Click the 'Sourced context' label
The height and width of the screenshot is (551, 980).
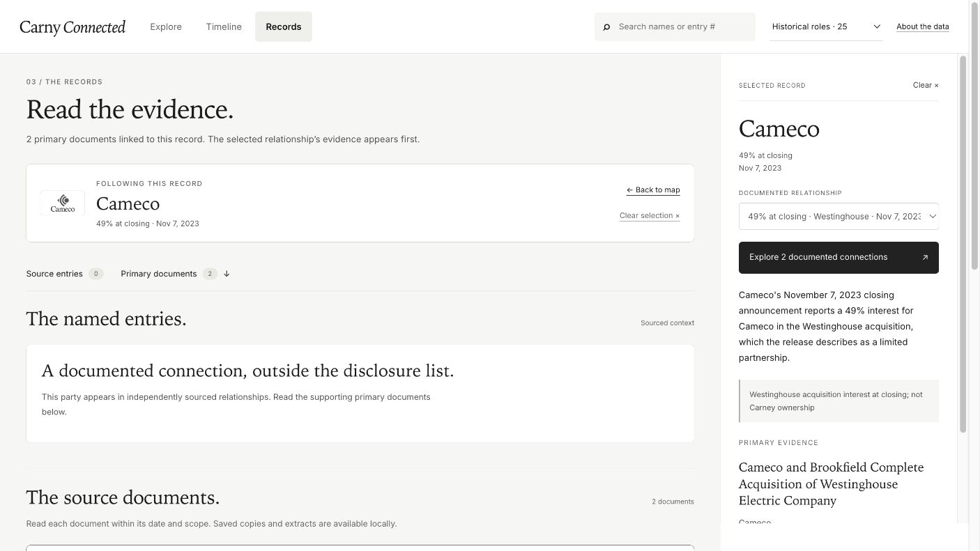coord(667,323)
